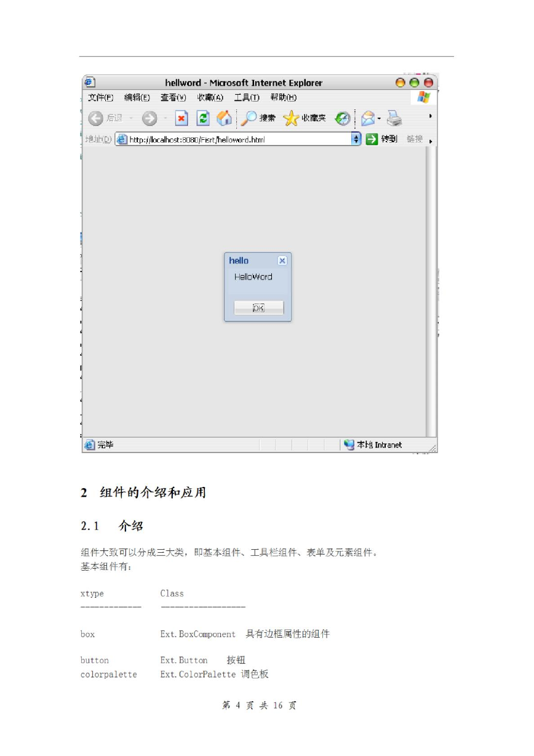The image size is (534, 756).
Task: Click the 本地 Intranet status text
Action: tap(379, 444)
